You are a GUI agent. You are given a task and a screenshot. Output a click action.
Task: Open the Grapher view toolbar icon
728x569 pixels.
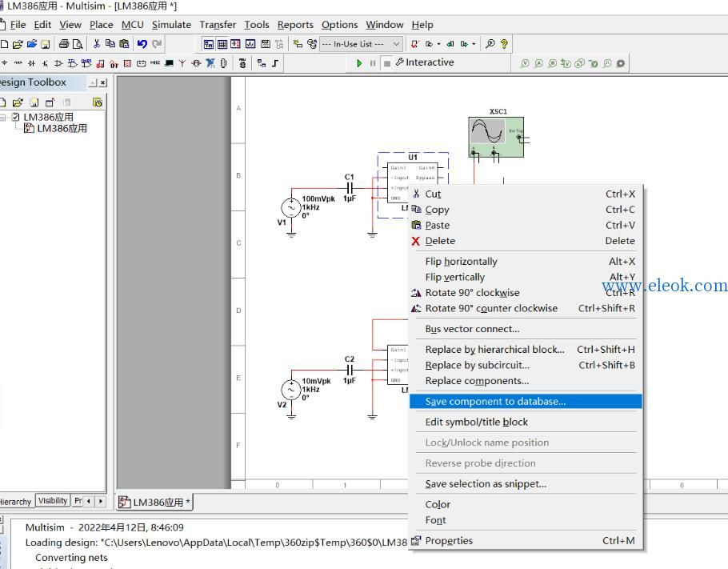[x=250, y=44]
